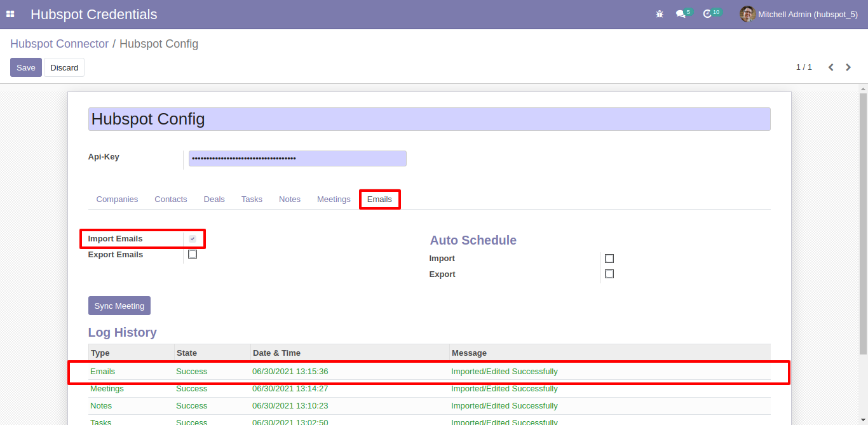Open the debug bug icon
This screenshot has width=868, height=425.
[x=660, y=14]
